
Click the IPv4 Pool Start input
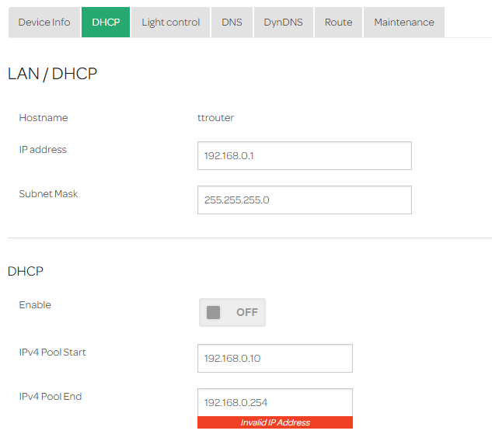pos(274,359)
